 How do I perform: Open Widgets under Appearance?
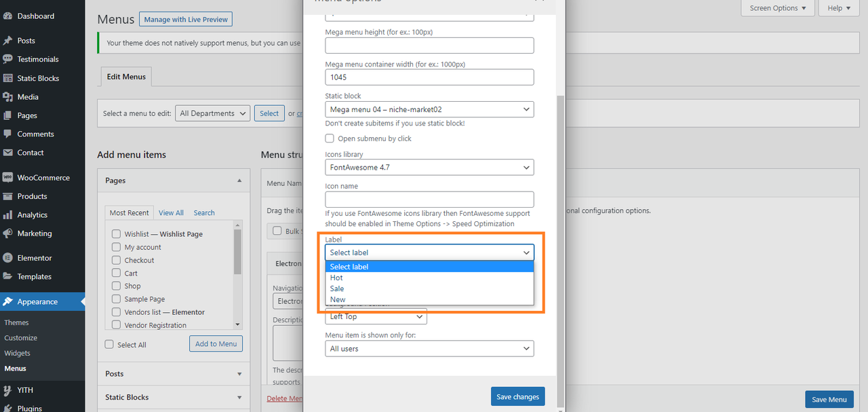pos(18,353)
